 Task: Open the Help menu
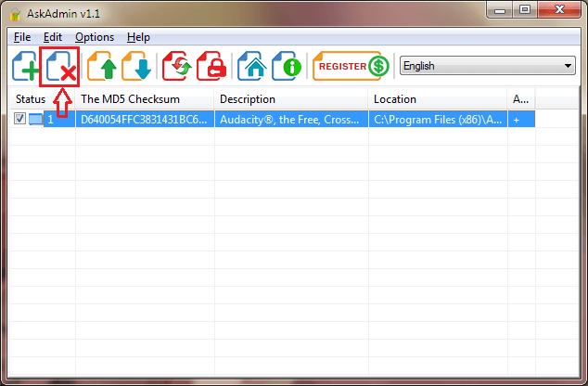click(x=138, y=37)
